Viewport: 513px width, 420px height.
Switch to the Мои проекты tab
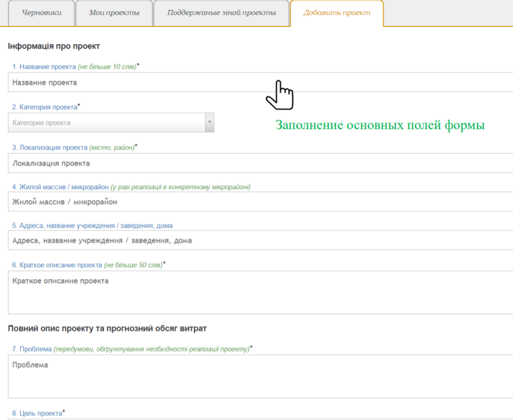114,12
